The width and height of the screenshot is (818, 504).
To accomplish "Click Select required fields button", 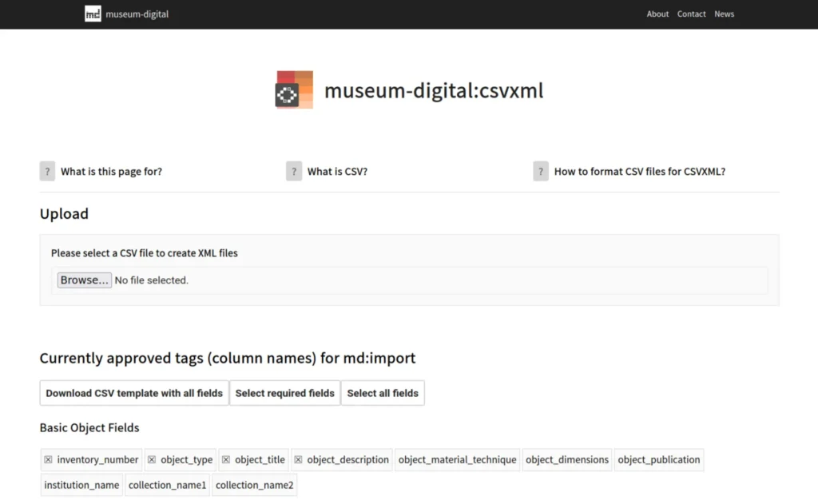I will tap(285, 393).
